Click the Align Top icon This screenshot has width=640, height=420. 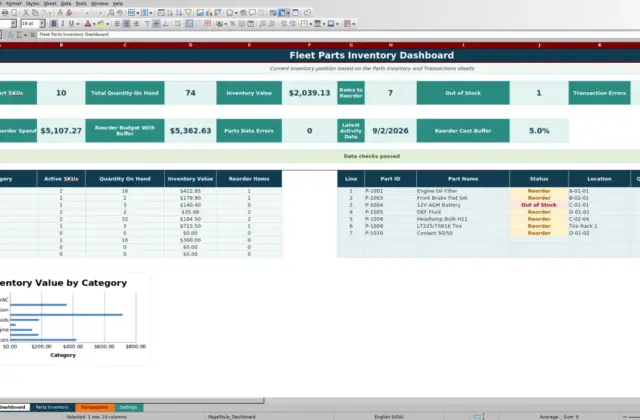click(147, 24)
